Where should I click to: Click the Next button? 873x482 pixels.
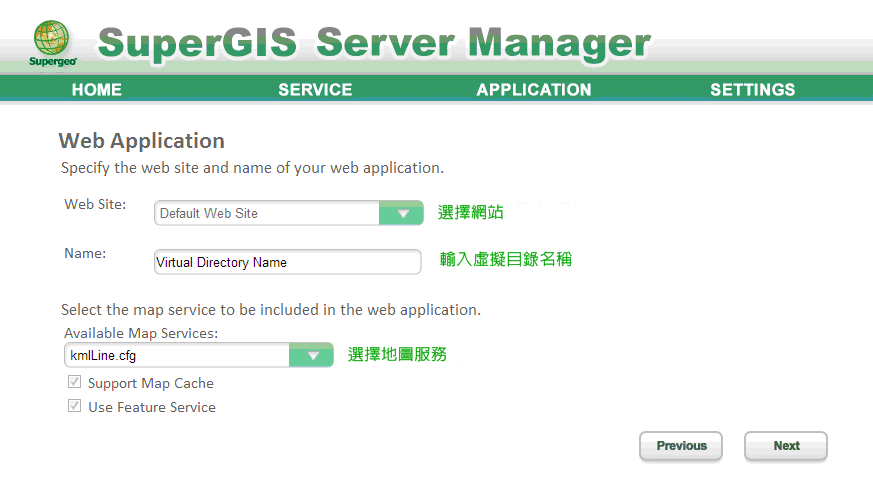click(x=786, y=446)
